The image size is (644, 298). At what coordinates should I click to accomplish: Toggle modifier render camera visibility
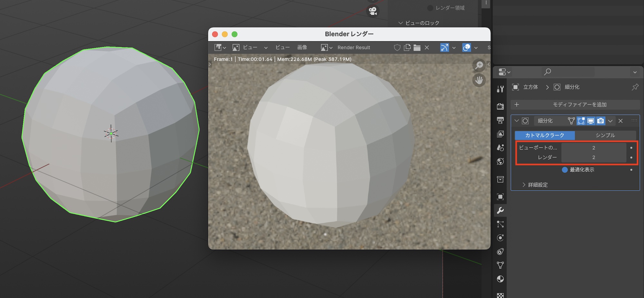pyautogui.click(x=601, y=121)
